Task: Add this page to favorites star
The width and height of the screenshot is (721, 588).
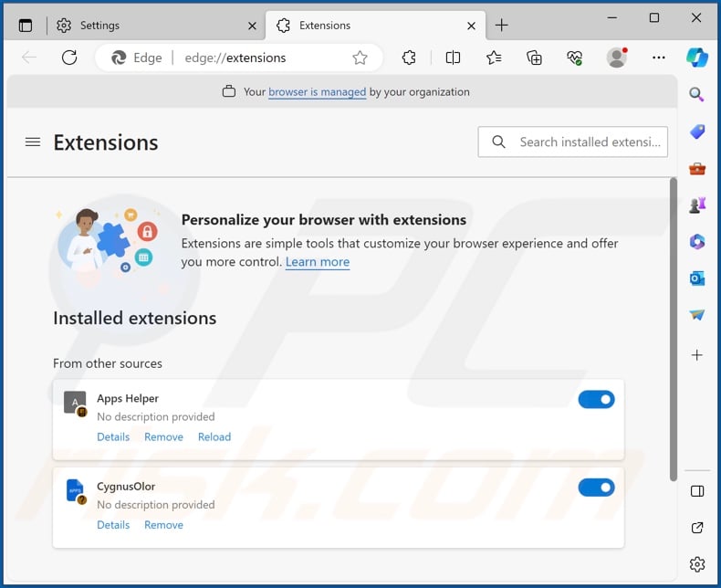Action: tap(360, 58)
